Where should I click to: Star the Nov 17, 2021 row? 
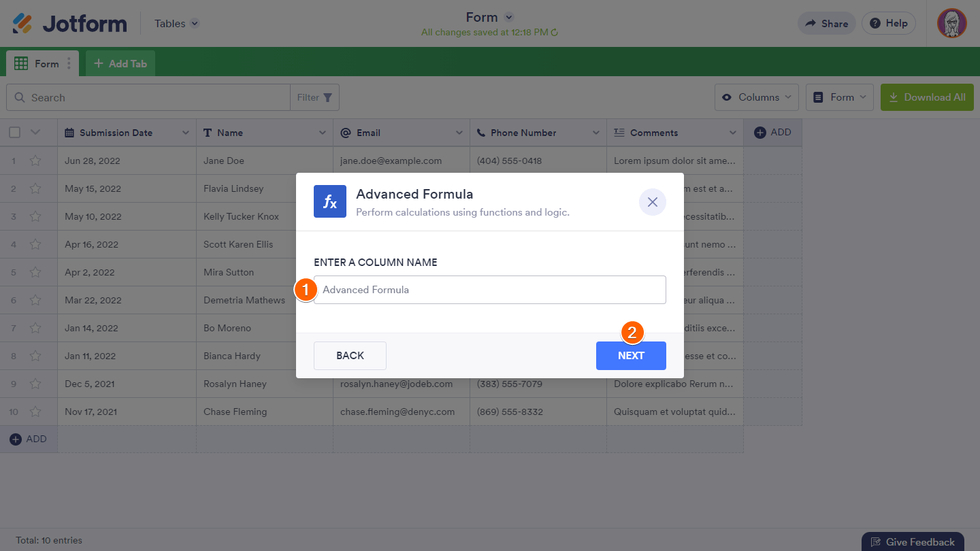coord(35,412)
